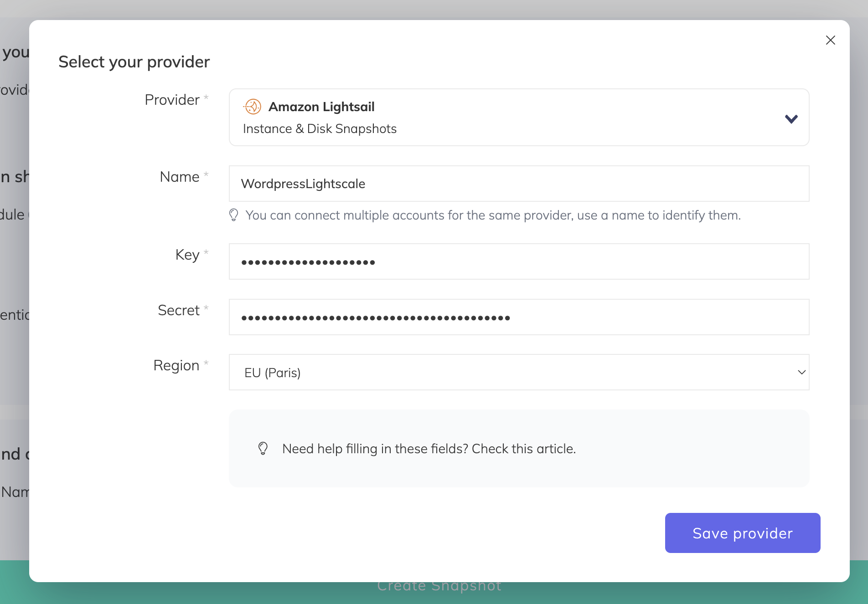
Task: Expand the provider selection list
Action: point(519,117)
